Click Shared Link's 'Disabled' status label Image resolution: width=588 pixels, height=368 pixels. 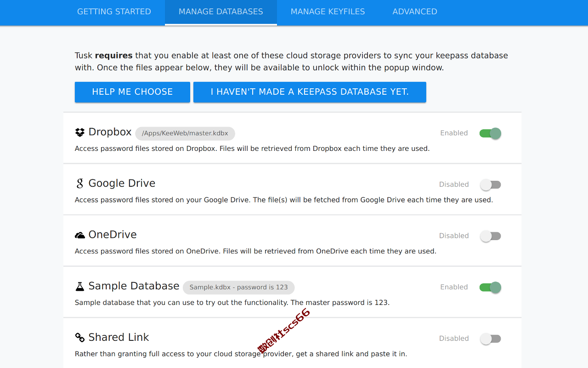pyautogui.click(x=454, y=339)
